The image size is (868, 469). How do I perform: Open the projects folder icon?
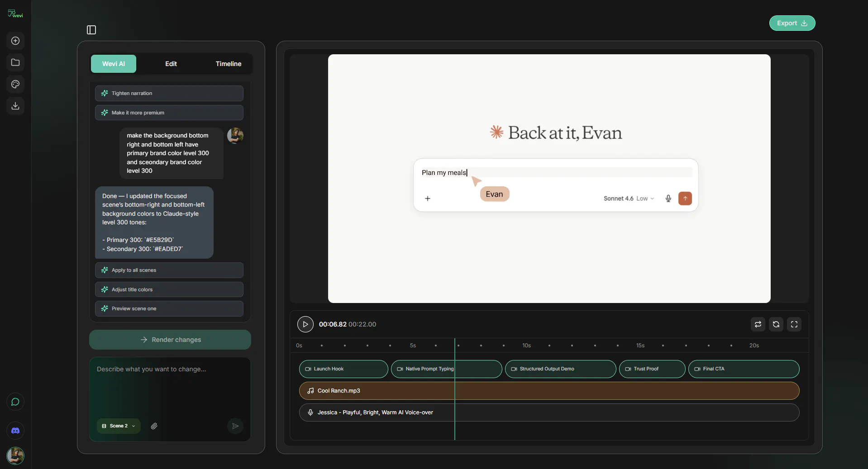(15, 62)
